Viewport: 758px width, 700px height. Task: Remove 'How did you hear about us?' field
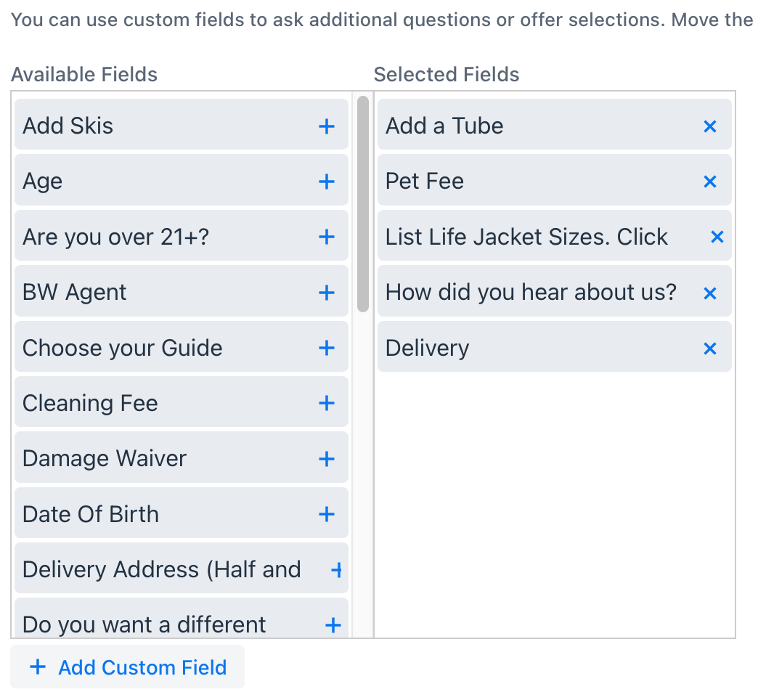point(709,293)
